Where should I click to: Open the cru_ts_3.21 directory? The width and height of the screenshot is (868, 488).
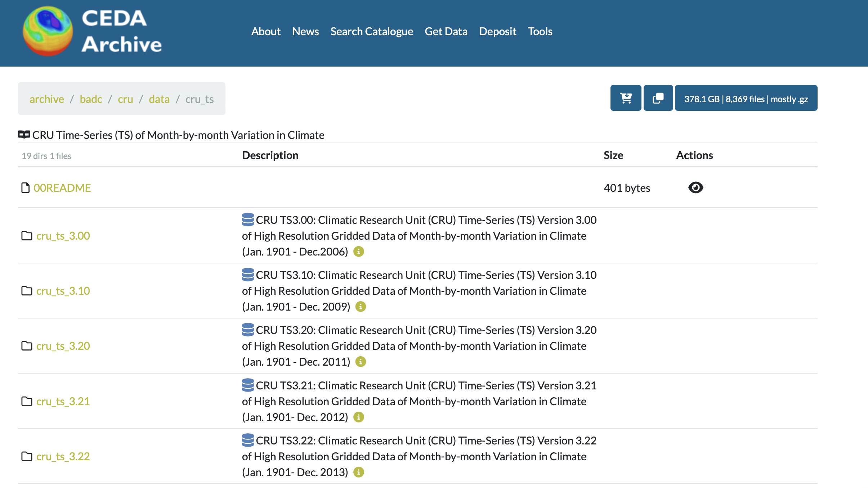(63, 401)
